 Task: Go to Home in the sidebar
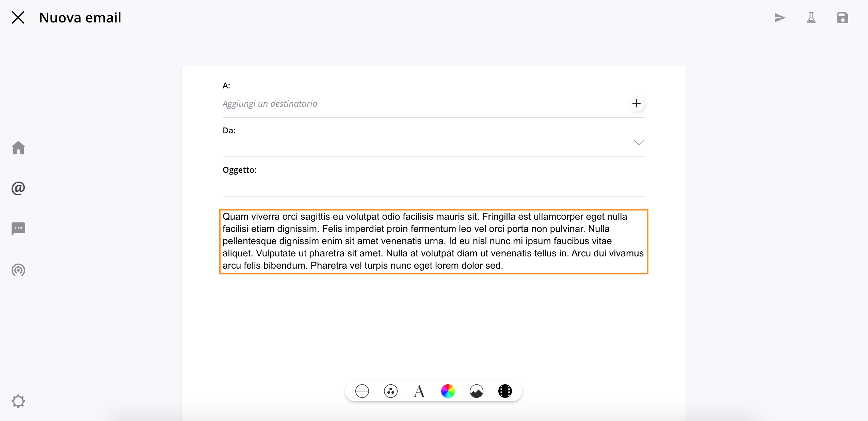[x=18, y=148]
